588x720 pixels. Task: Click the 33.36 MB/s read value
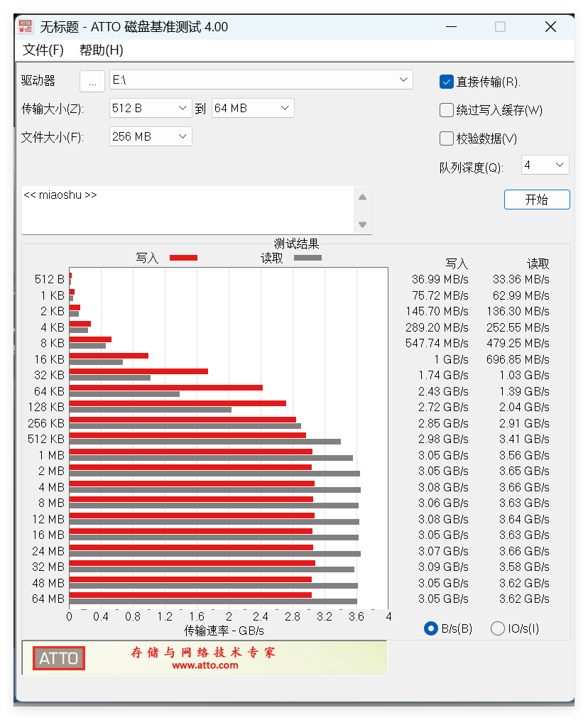tap(521, 279)
